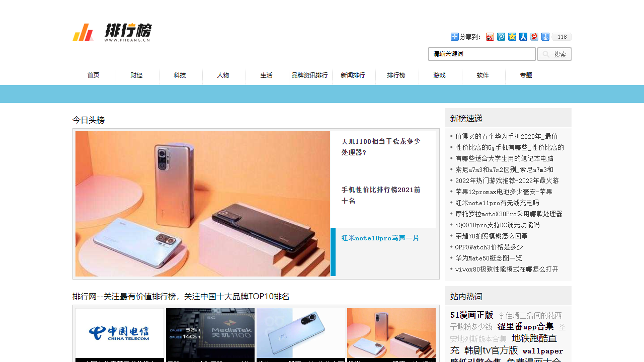
Task: Open the 品牌资讯排行 nav tab
Action: (x=310, y=75)
